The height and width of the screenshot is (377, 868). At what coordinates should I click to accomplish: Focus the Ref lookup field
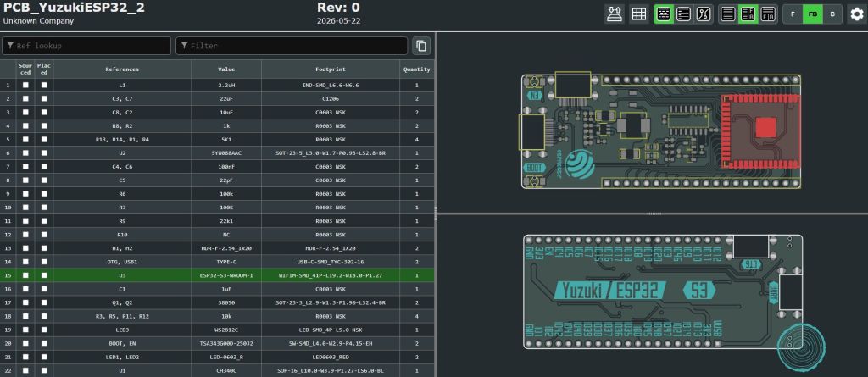pyautogui.click(x=86, y=46)
